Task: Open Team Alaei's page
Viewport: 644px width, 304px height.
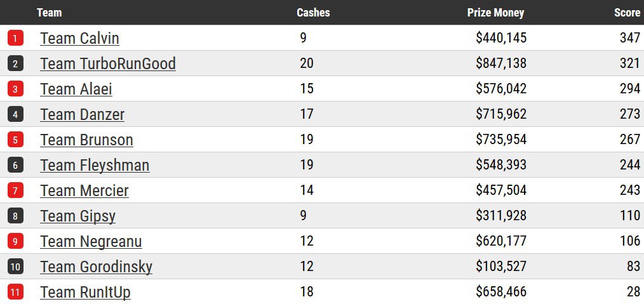Action: [x=76, y=89]
